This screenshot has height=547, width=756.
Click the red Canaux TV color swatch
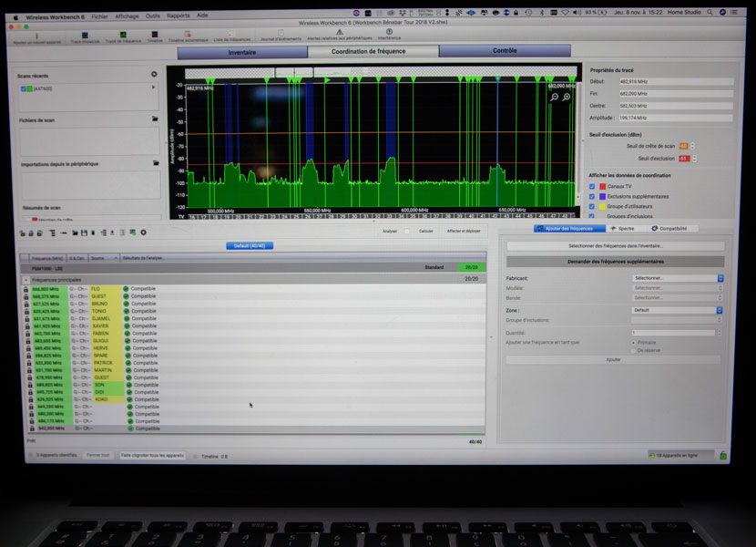point(602,186)
